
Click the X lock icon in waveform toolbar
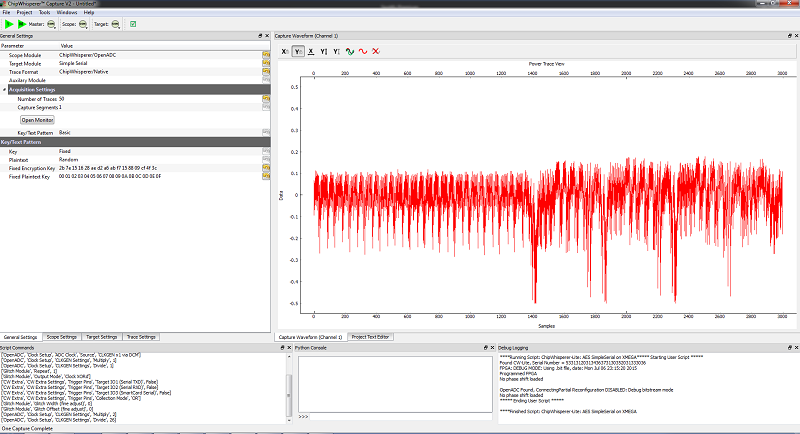click(285, 51)
